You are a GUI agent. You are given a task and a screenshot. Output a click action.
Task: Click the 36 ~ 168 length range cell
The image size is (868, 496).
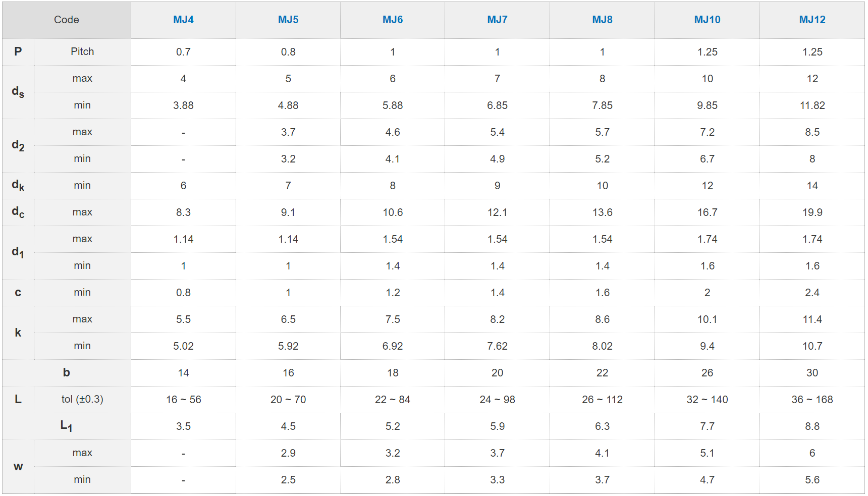pyautogui.click(x=812, y=400)
